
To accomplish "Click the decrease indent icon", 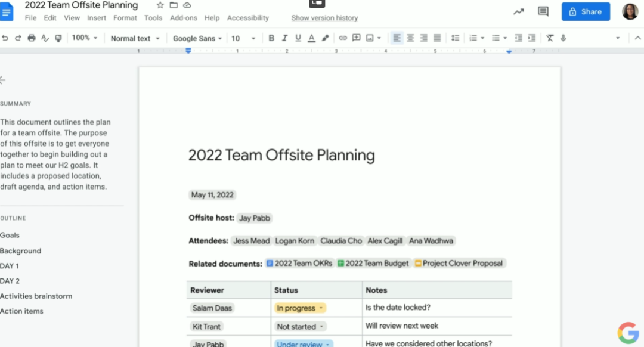I will coord(518,38).
